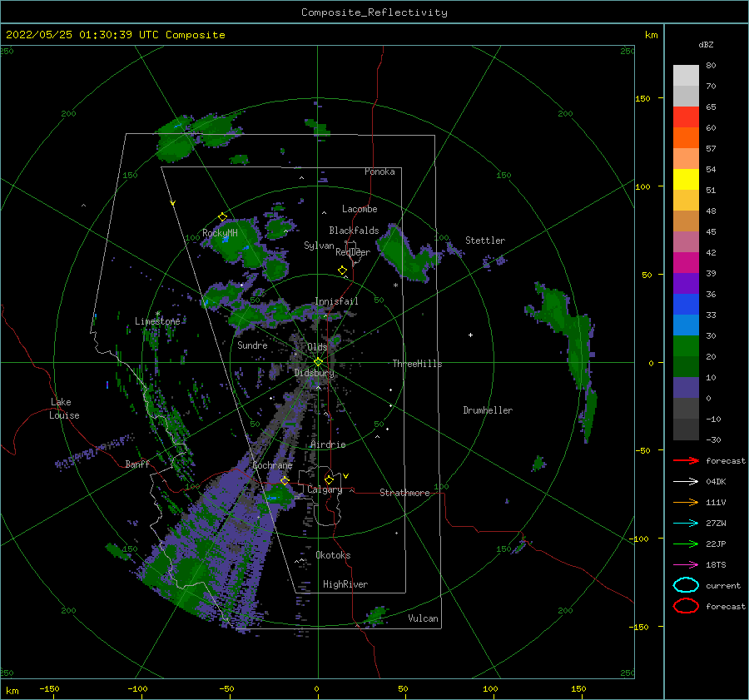Click the yellow diamond marker above Calgary
Viewport: 749px width, 700px height.
pyautogui.click(x=329, y=479)
